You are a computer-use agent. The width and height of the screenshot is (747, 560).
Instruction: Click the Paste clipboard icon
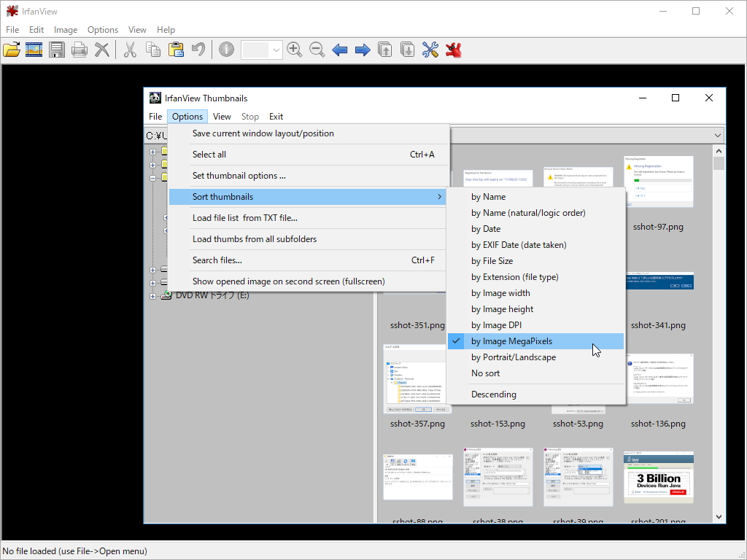(x=176, y=50)
